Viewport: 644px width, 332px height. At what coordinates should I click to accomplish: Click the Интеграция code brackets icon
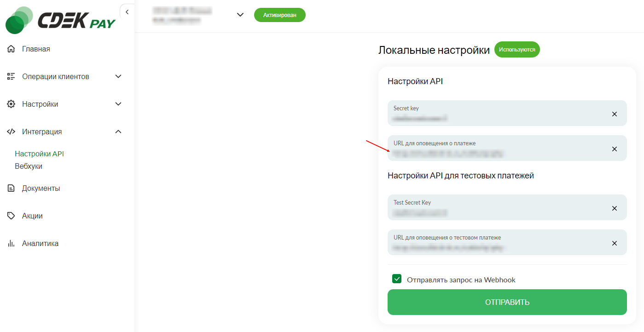point(12,132)
